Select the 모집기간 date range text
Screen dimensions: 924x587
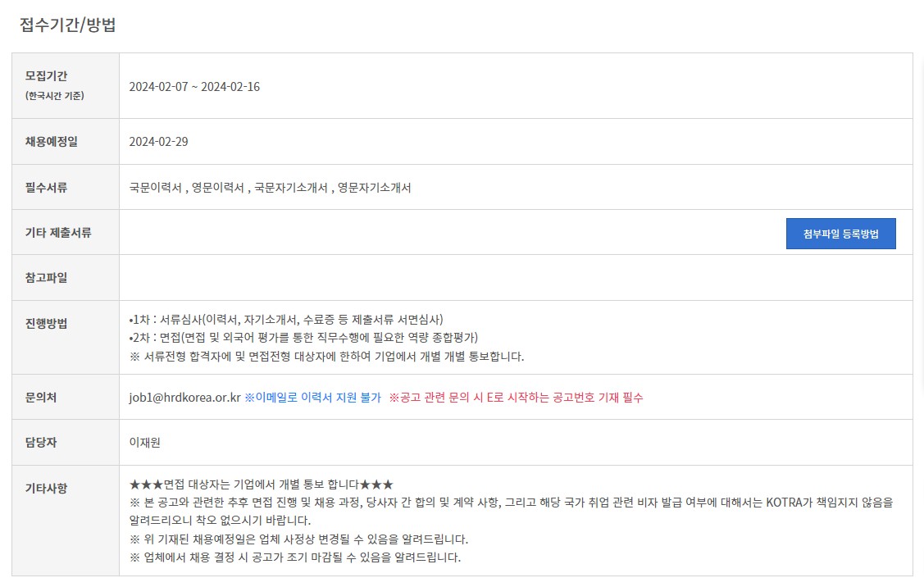(194, 87)
